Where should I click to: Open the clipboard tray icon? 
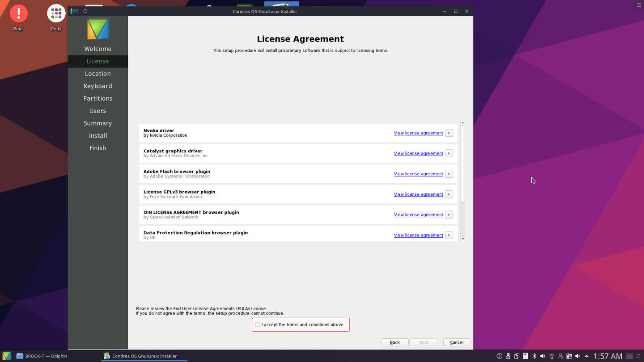517,356
